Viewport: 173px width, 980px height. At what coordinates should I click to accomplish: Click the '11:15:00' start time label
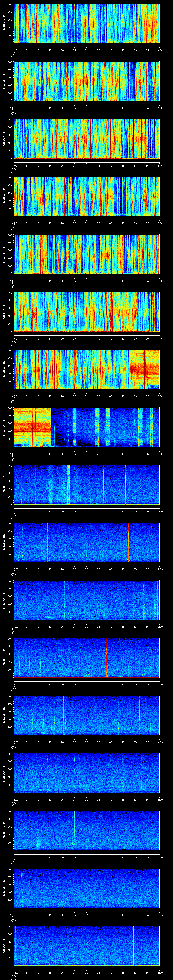pos(14,857)
